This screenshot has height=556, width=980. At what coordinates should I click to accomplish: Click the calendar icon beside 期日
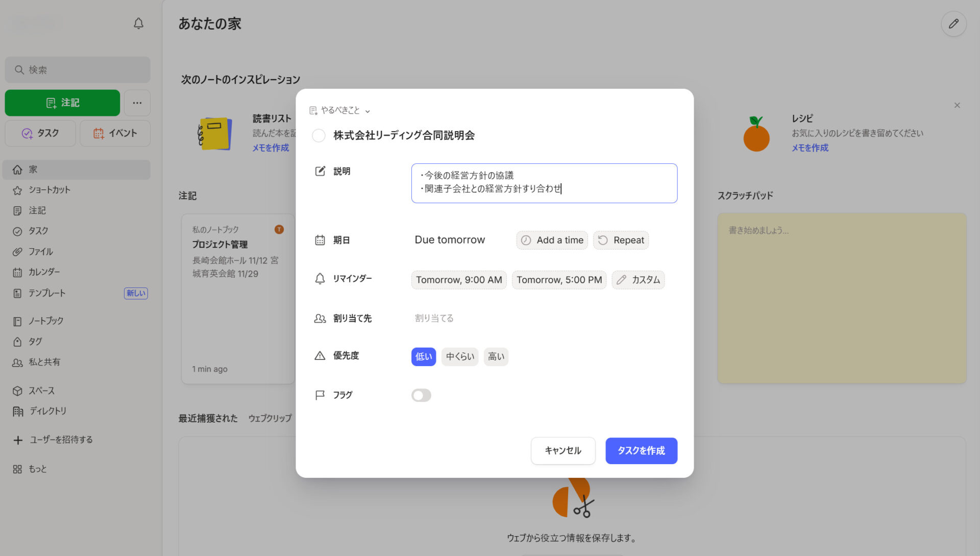[320, 240]
